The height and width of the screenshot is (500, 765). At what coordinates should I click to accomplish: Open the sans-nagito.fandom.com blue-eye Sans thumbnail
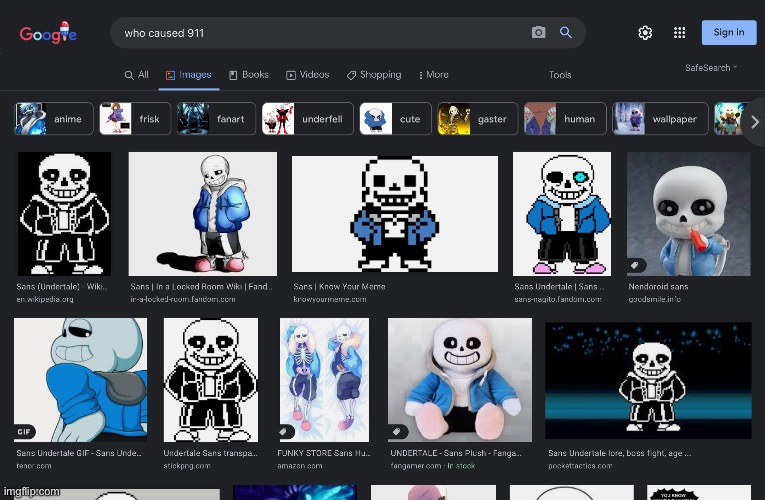pyautogui.click(x=562, y=214)
